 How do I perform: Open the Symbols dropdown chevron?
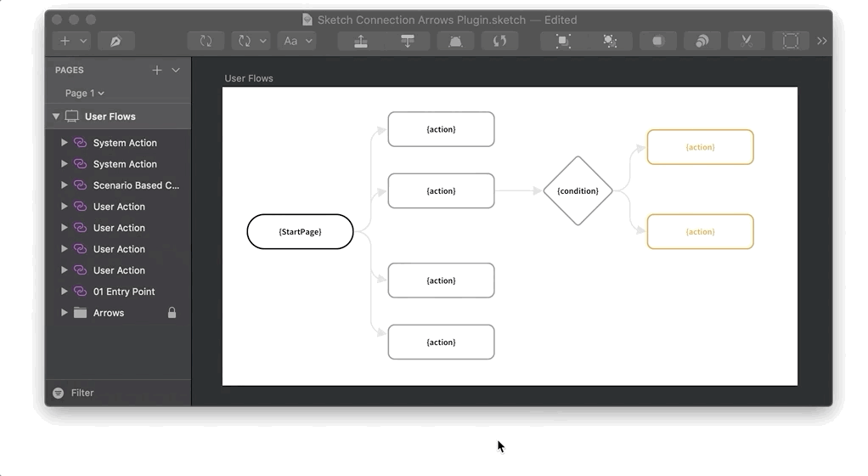point(263,41)
